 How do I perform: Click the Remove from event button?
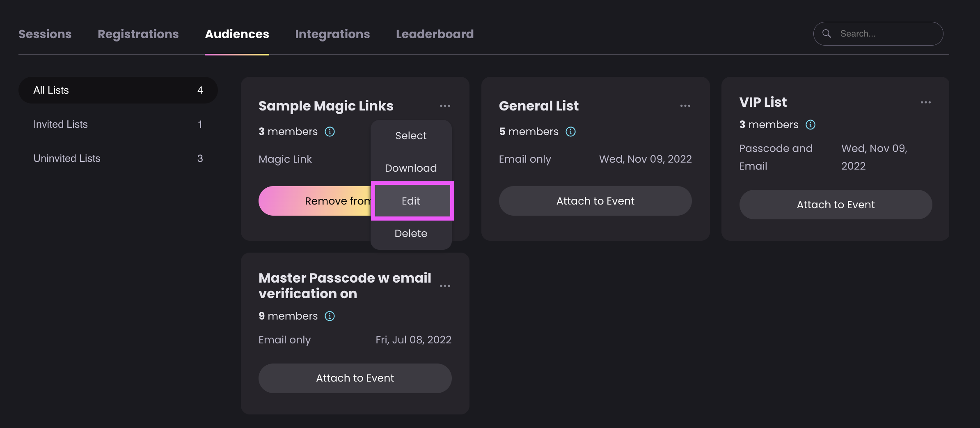(x=315, y=201)
